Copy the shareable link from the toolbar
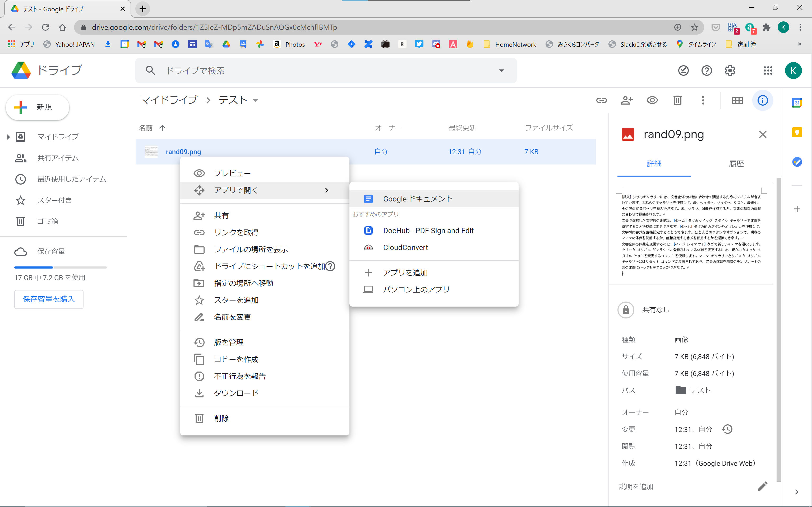This screenshot has width=812, height=507. point(602,100)
